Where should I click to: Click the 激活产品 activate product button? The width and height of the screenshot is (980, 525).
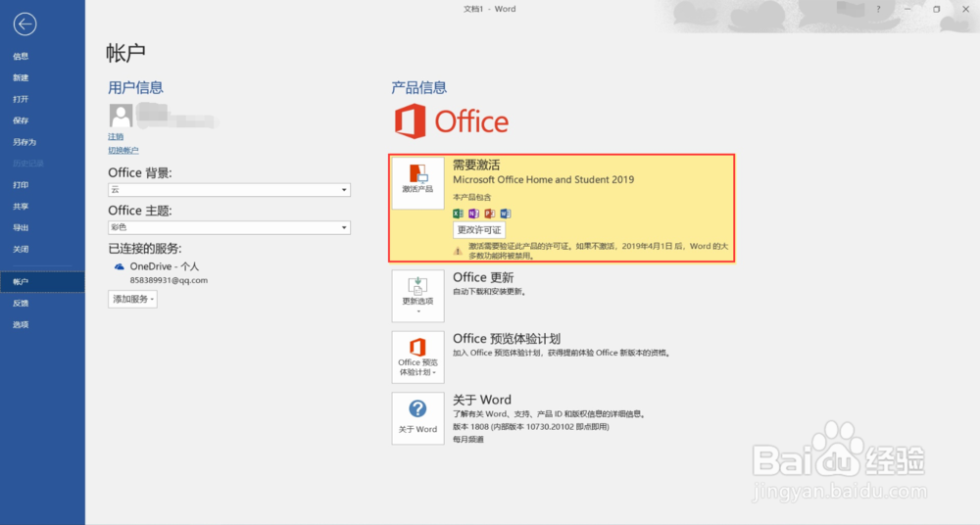pos(417,182)
